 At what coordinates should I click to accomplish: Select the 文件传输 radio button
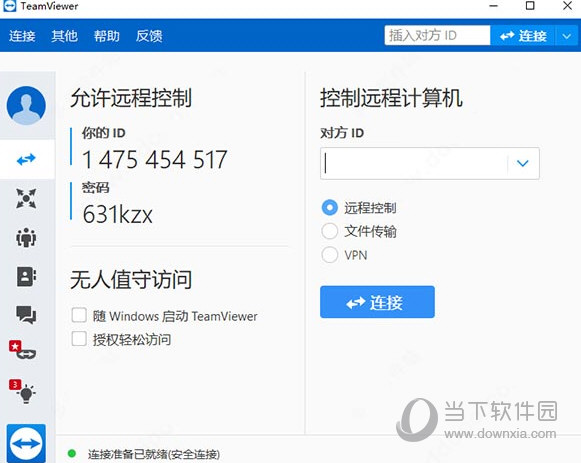330,231
